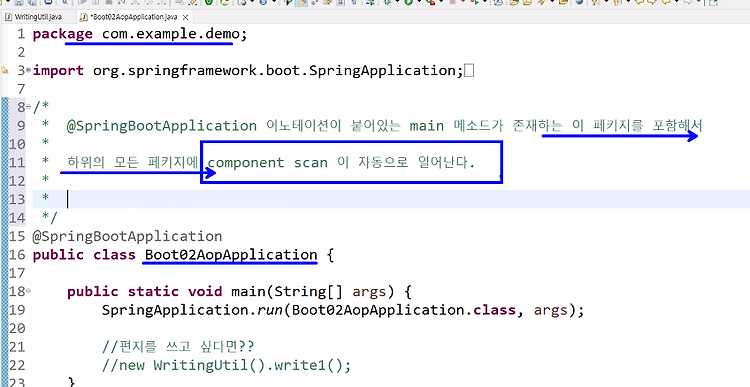Click 'main' method name on line 18

[x=248, y=291]
